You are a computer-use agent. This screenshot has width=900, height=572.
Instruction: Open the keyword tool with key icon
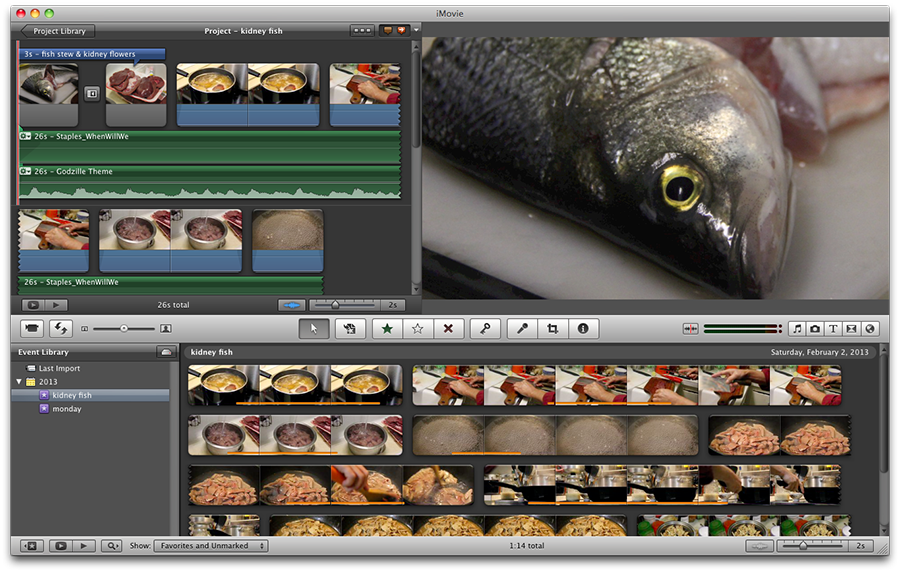pos(484,328)
